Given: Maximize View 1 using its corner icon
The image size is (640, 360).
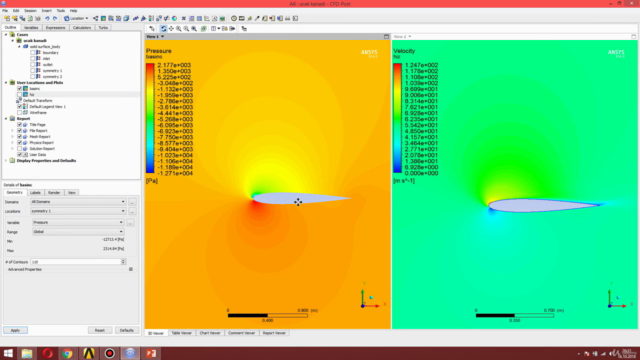Looking at the screenshot, I should pos(386,37).
